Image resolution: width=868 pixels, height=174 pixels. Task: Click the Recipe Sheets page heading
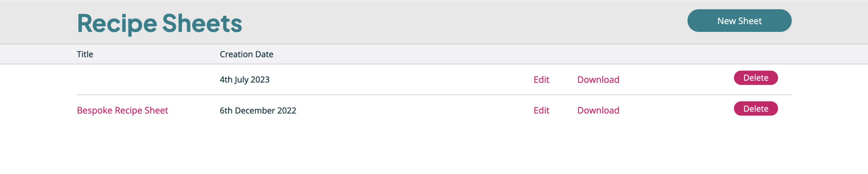click(x=159, y=23)
